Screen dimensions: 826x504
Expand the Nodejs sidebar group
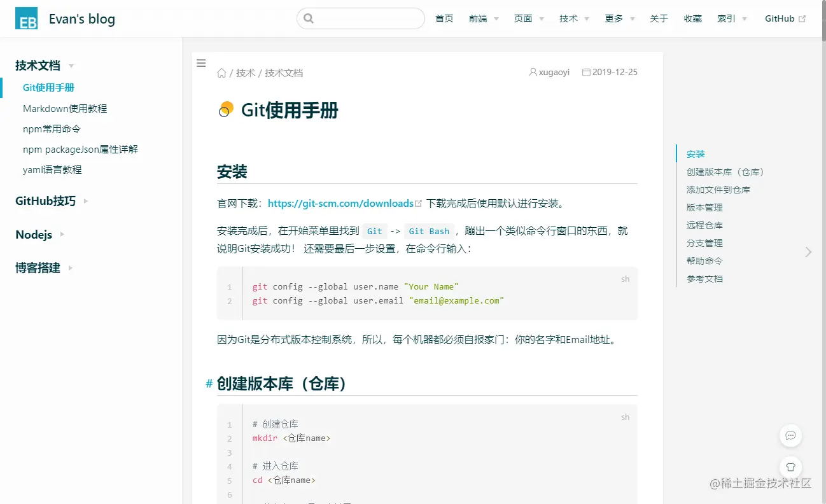40,234
